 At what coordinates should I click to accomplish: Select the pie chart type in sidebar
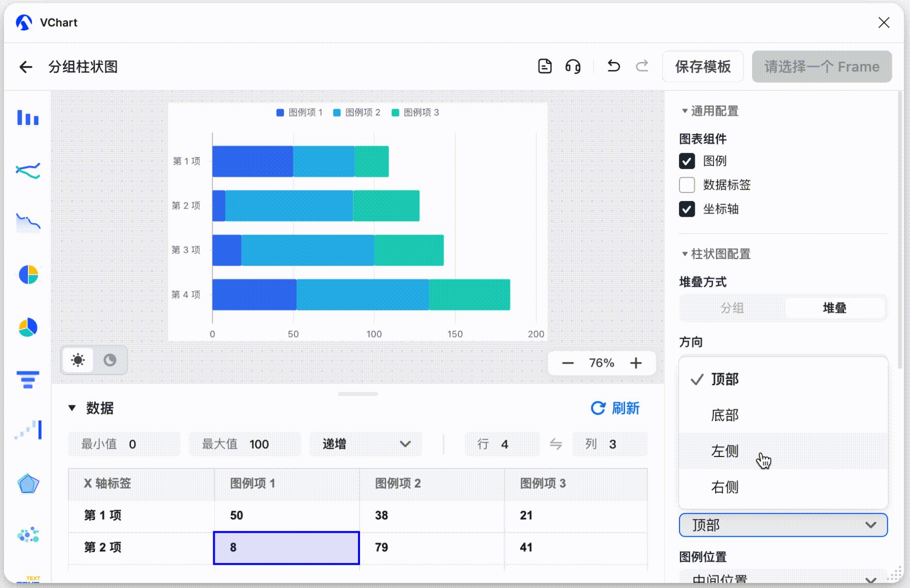28,275
